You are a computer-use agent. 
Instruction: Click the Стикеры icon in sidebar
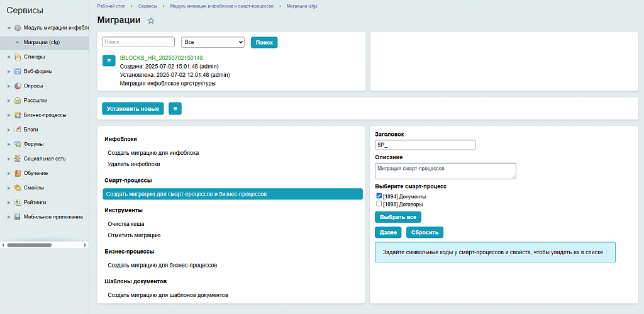(18, 57)
